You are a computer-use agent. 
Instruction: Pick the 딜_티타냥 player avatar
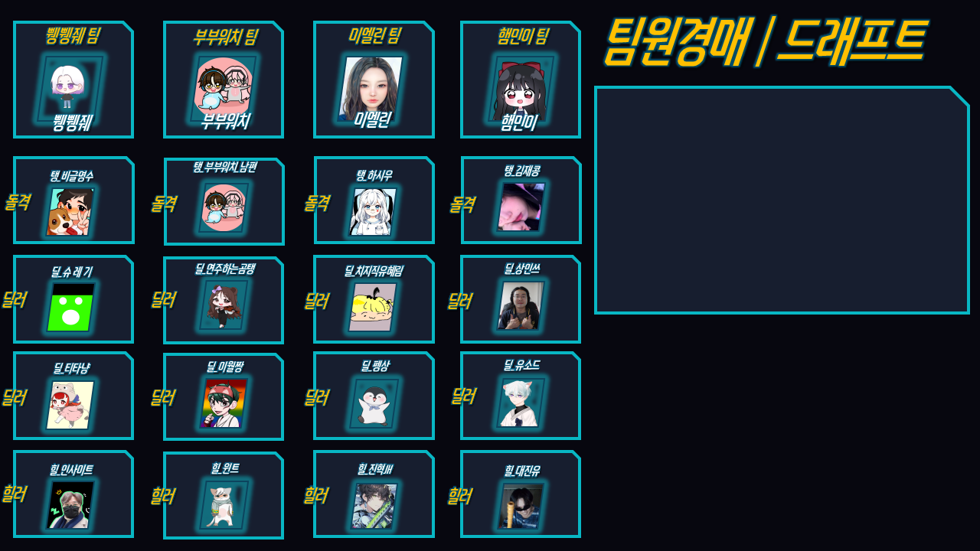click(x=70, y=405)
